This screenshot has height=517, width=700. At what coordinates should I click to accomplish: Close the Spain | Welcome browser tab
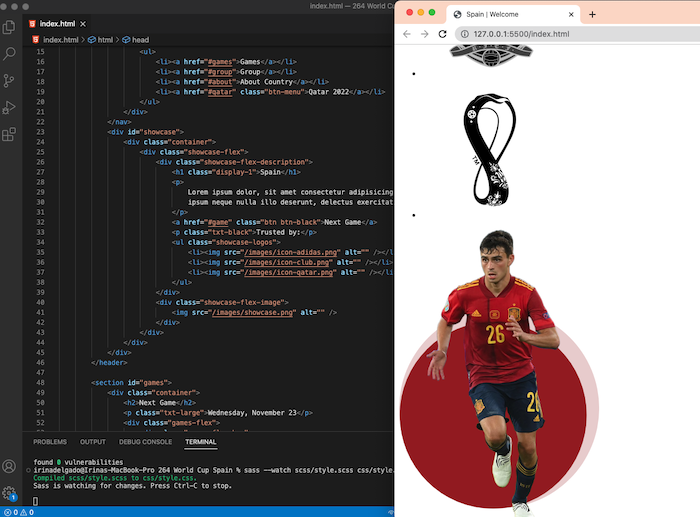pos(571,14)
